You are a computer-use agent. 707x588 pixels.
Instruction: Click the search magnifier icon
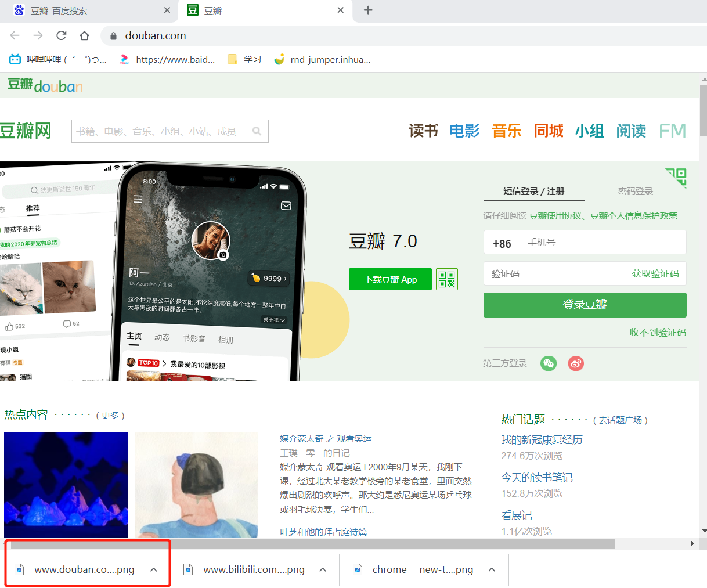click(x=257, y=131)
